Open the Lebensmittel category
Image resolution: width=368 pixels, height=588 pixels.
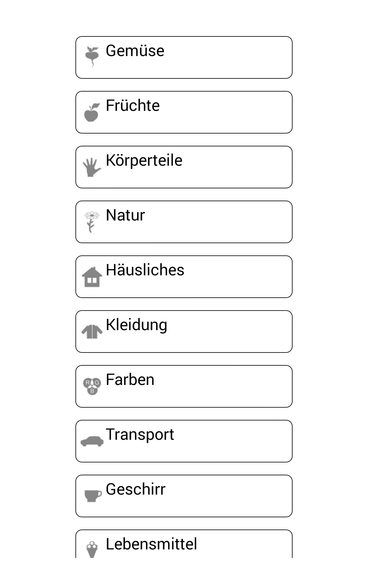coord(184,545)
